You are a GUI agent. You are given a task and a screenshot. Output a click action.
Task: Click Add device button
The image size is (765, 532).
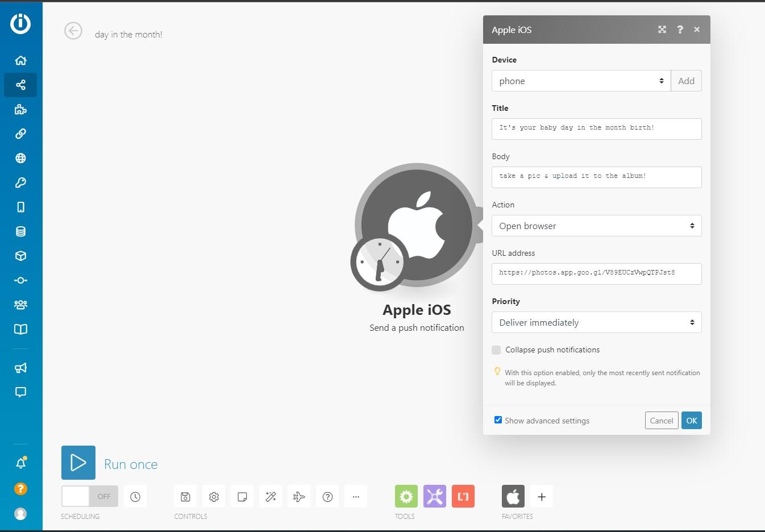686,81
